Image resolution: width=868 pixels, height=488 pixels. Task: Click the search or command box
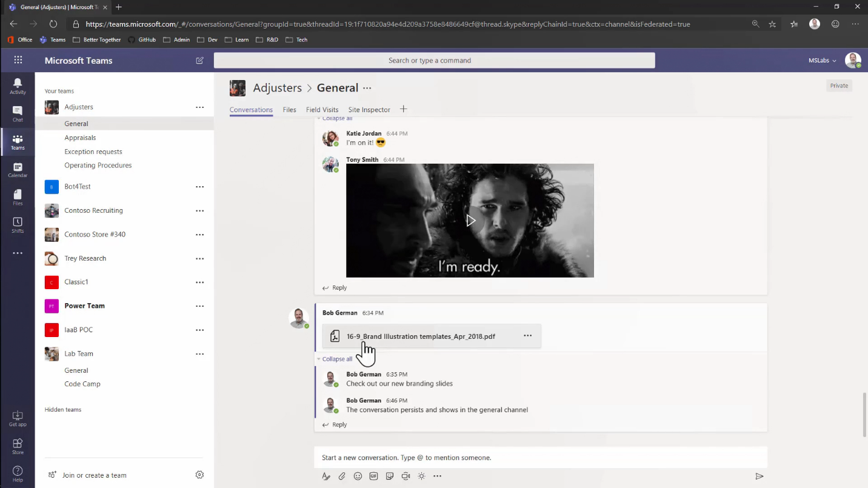(x=434, y=61)
